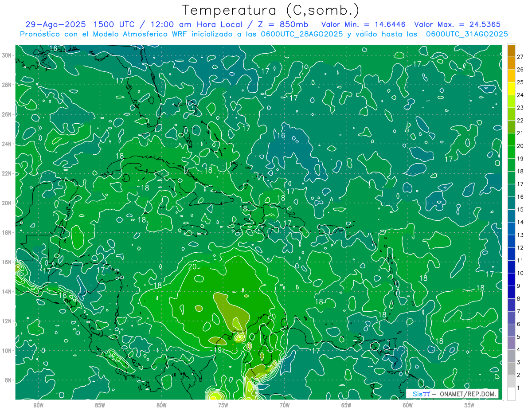Click the colorbar legend number 9
This screenshot has width=532, height=411.
point(519,286)
